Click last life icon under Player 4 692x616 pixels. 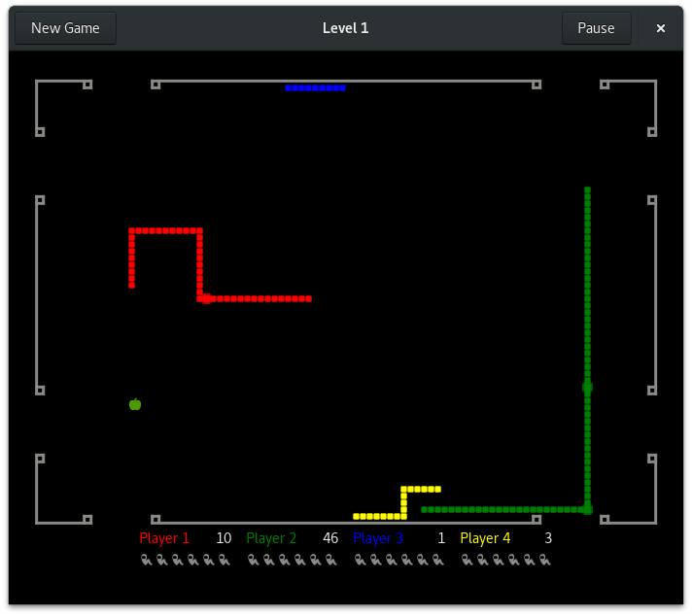[544, 560]
